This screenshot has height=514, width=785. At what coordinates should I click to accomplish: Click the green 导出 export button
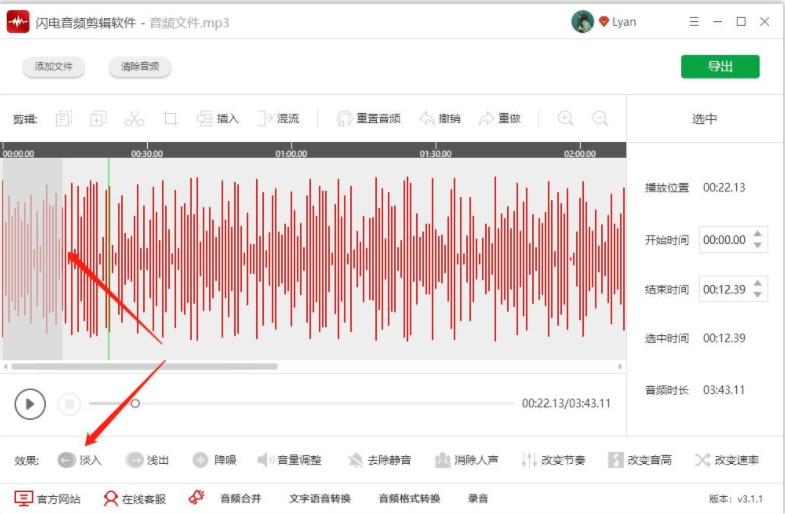[720, 67]
